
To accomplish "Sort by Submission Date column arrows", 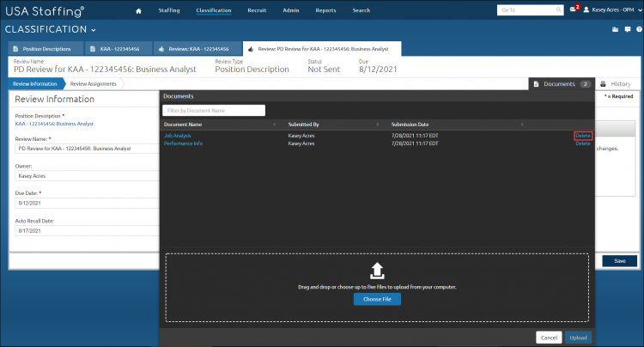I will 522,125.
